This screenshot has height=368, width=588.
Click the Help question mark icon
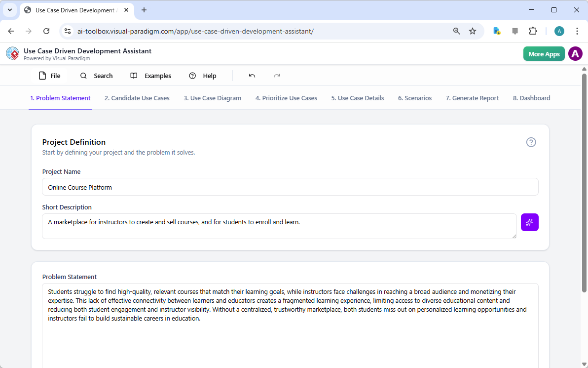[192, 76]
